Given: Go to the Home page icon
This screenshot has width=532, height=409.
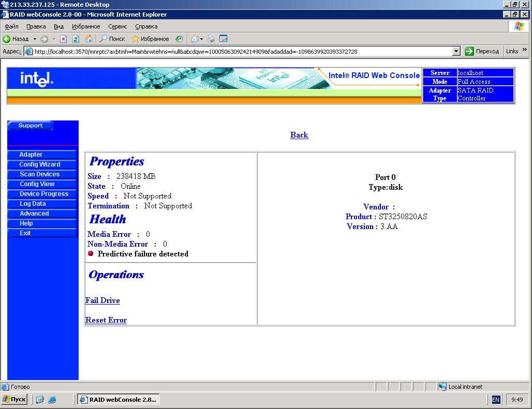Looking at the screenshot, I should coord(88,39).
